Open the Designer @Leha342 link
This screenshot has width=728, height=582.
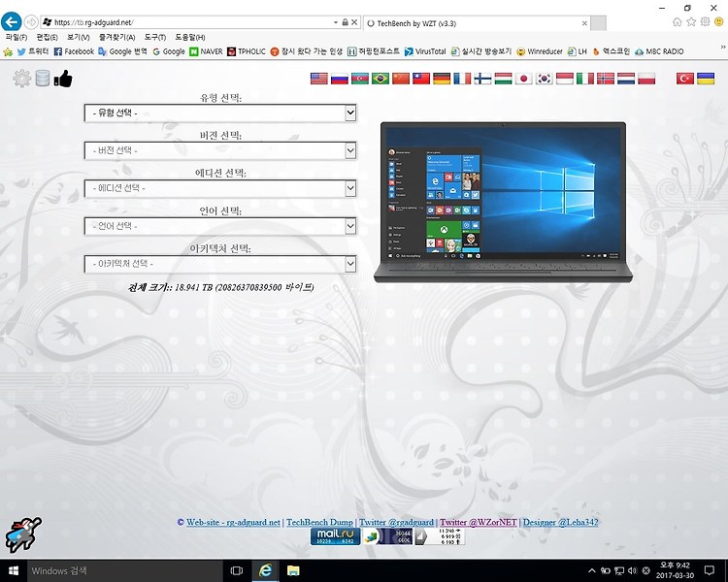(560, 522)
